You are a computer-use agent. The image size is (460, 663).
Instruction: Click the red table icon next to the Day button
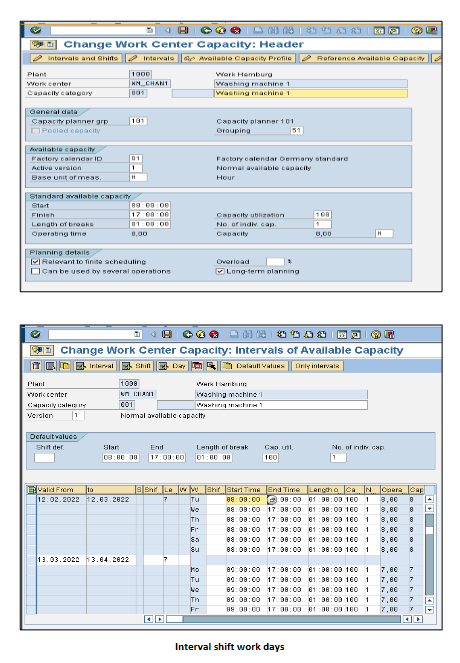(x=197, y=366)
